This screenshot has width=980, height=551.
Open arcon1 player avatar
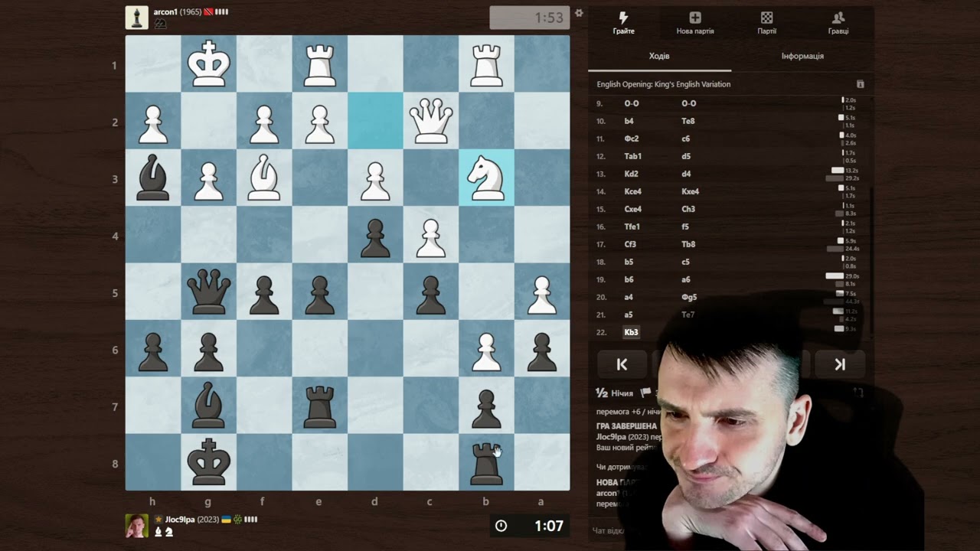point(136,18)
